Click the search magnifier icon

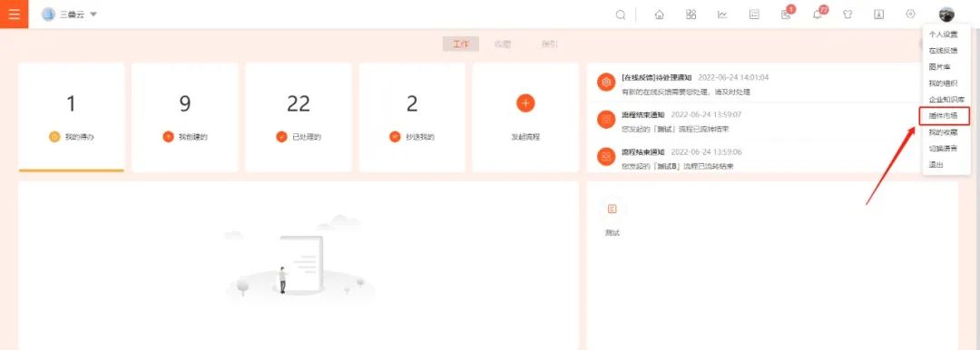tap(620, 15)
